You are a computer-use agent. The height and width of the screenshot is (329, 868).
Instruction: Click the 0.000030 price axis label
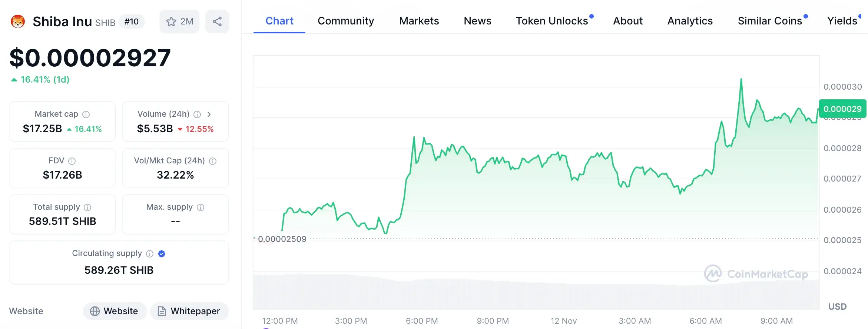tap(843, 87)
